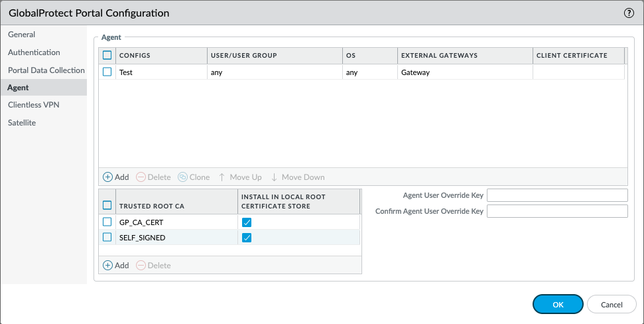The image size is (644, 324).
Task: Go to Portal Data Collection section
Action: (46, 70)
